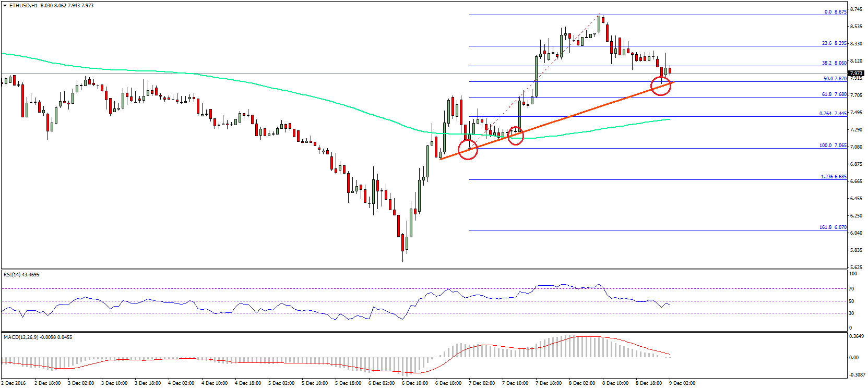Click the 8 Dec 10:00 time label
The height and width of the screenshot is (389, 868).
pos(615,383)
